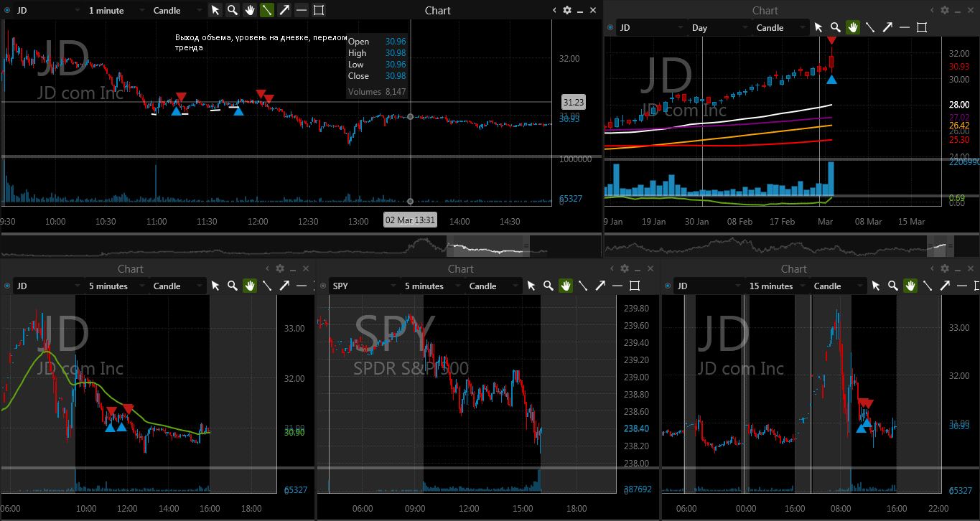
Task: Toggle the link radio button of JD 5 minutes chart
Action: click(x=7, y=286)
